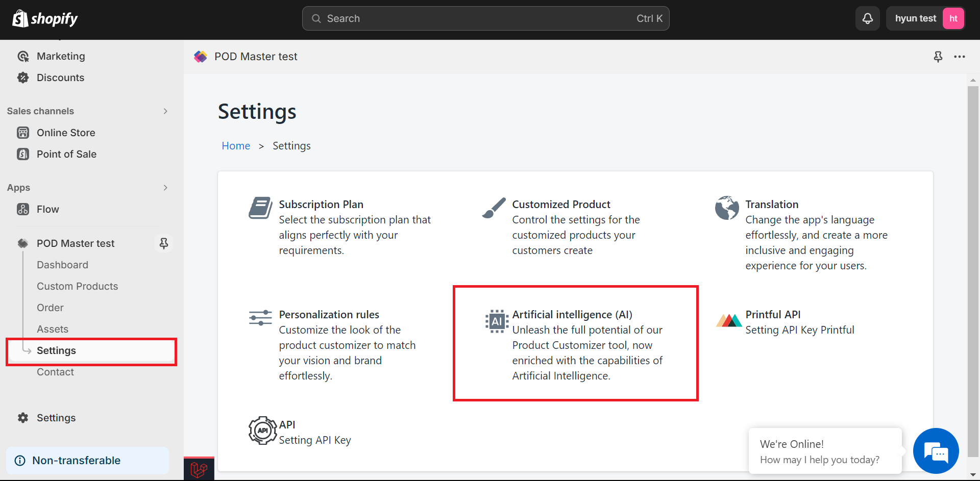The height and width of the screenshot is (481, 980).
Task: Focus the Search input field
Action: pos(485,19)
